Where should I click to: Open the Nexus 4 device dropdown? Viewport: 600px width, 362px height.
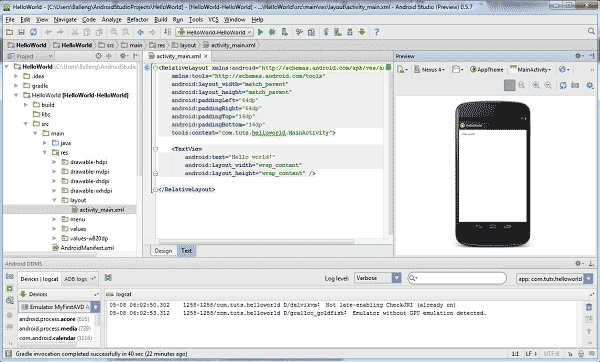coord(429,70)
